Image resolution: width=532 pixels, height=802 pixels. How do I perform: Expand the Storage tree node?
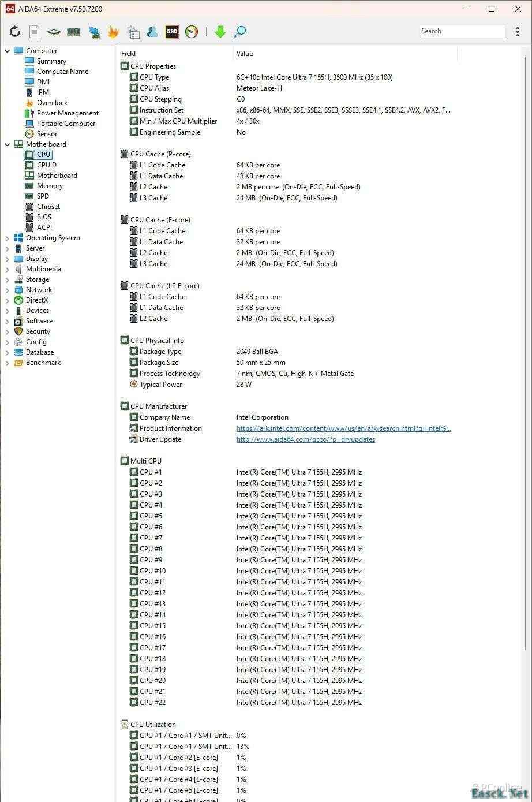(8, 279)
